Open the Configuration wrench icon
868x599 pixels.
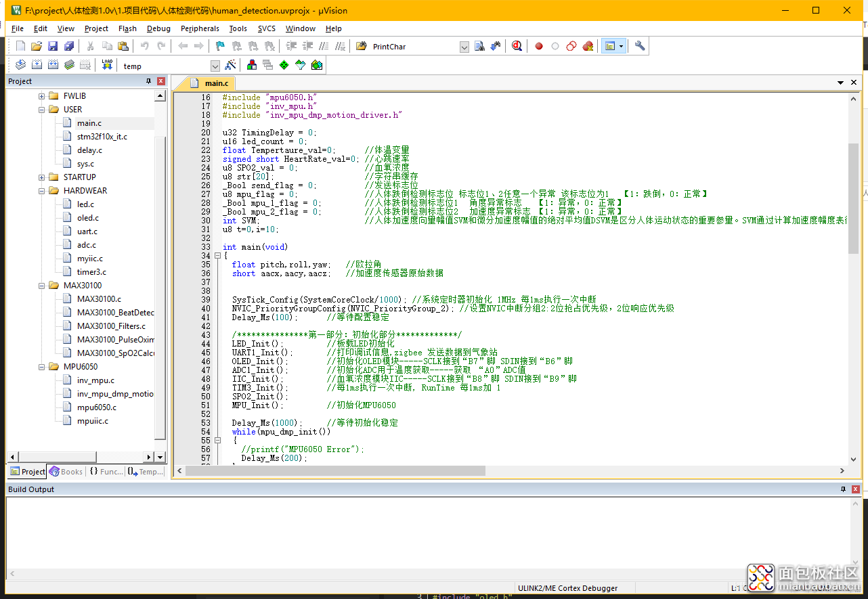coord(640,46)
